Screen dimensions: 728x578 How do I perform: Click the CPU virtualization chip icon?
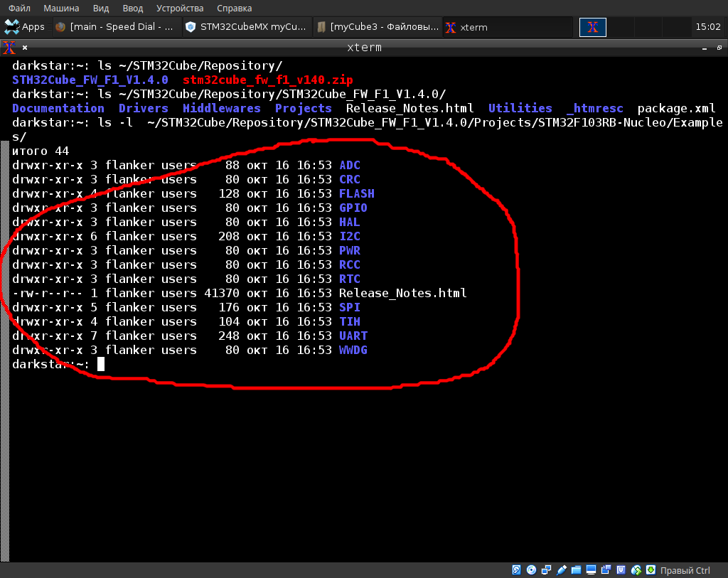coord(621,570)
